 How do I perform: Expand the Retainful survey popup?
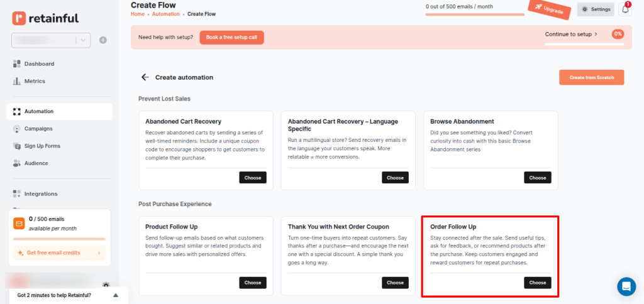click(x=116, y=295)
